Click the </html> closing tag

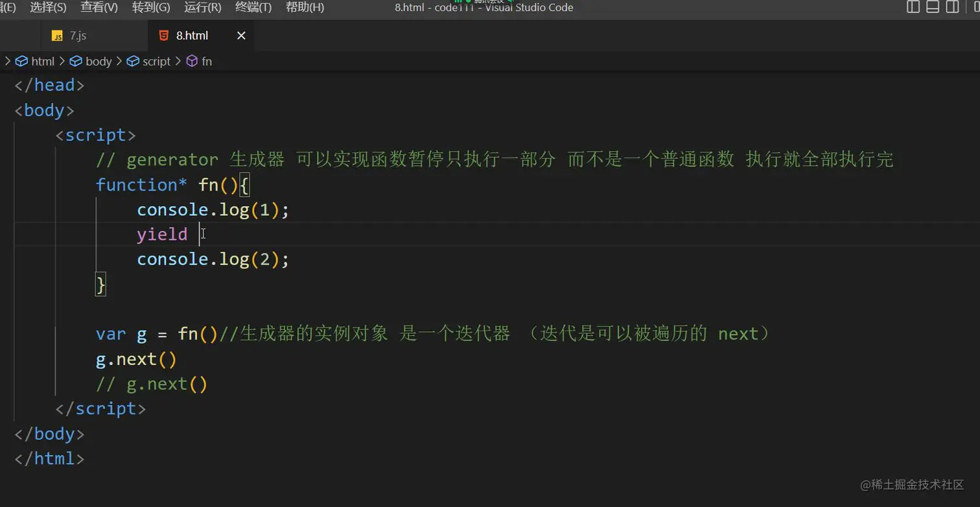click(x=49, y=458)
